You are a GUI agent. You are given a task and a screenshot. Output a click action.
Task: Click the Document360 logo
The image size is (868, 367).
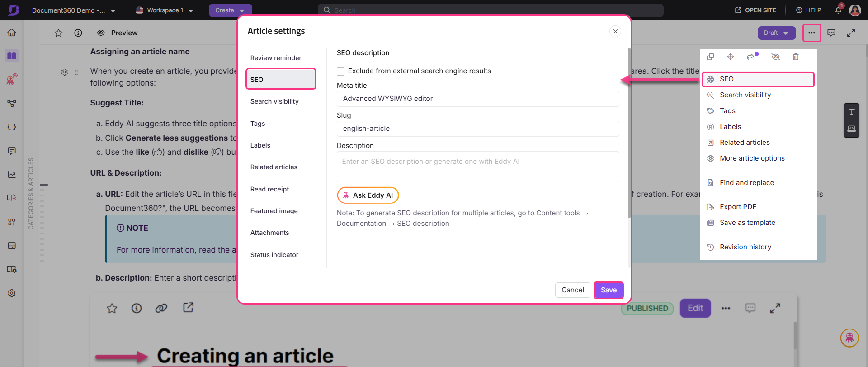tap(14, 10)
